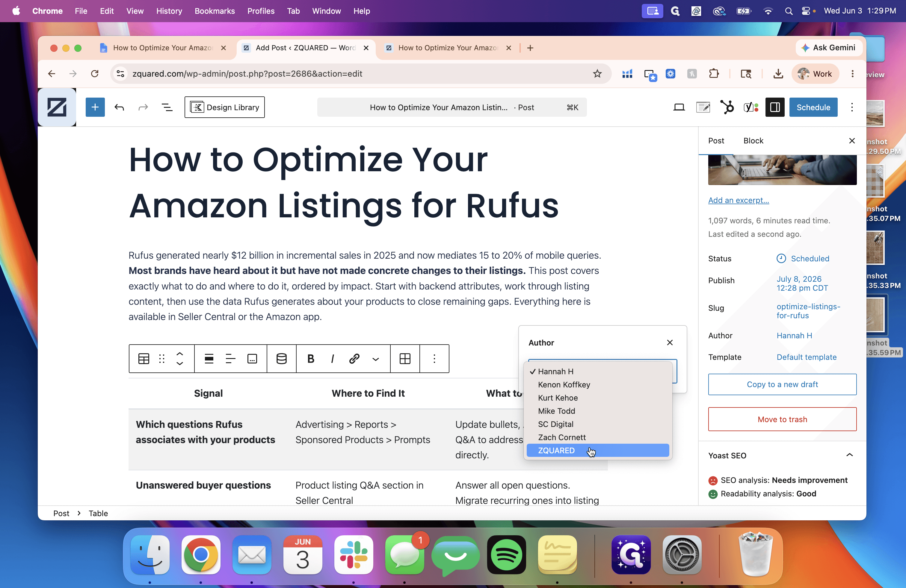Open the Hannah H author setting
Screen dimensions: 906x588
[x=795, y=335]
